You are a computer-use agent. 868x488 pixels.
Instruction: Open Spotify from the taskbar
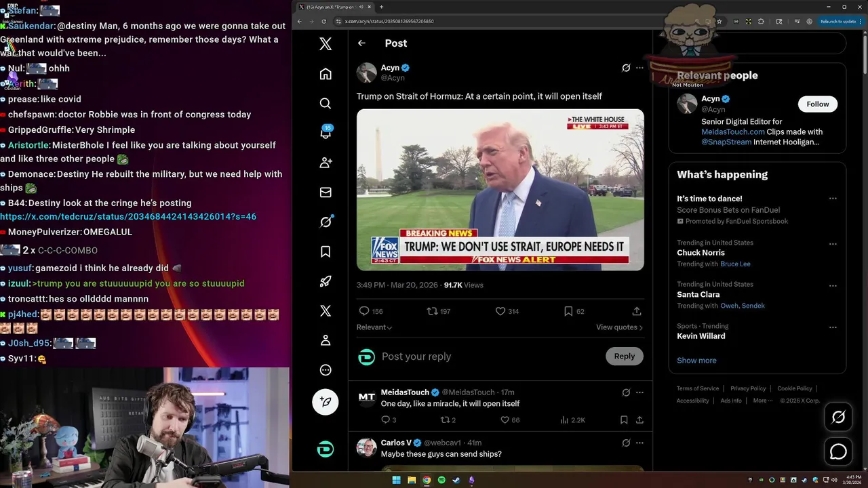[441, 481]
